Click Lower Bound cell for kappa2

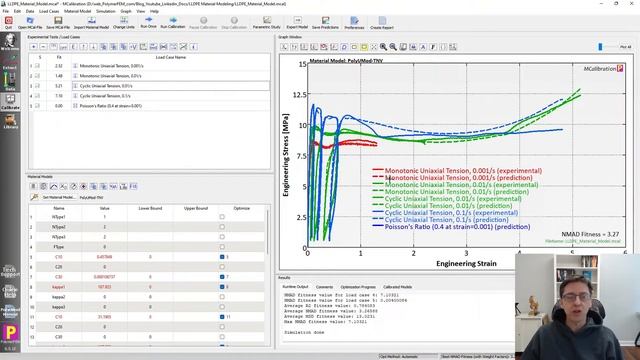(x=150, y=297)
